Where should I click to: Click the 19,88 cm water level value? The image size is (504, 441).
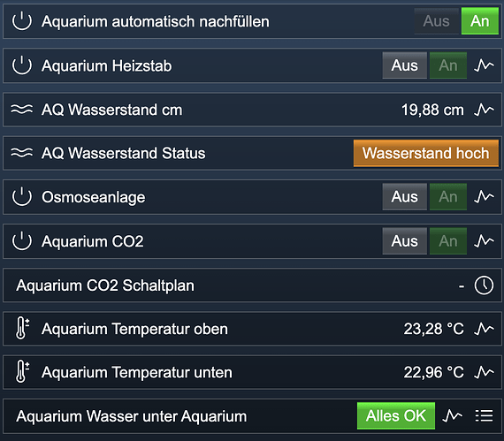coord(432,110)
